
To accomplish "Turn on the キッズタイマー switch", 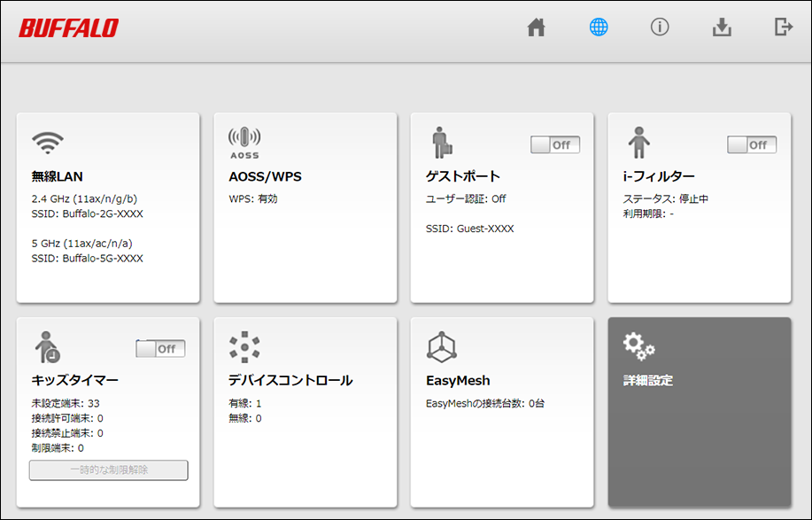I will 160,349.
